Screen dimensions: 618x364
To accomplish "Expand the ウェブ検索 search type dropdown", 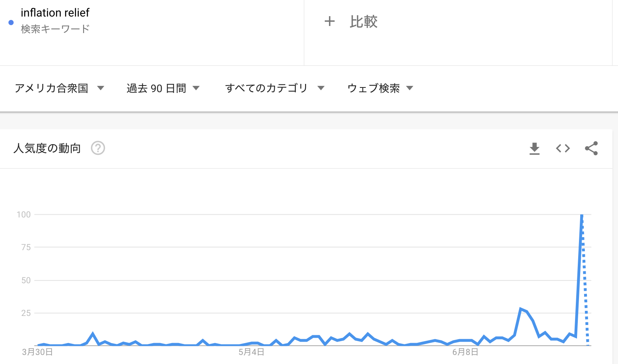I will tap(380, 88).
